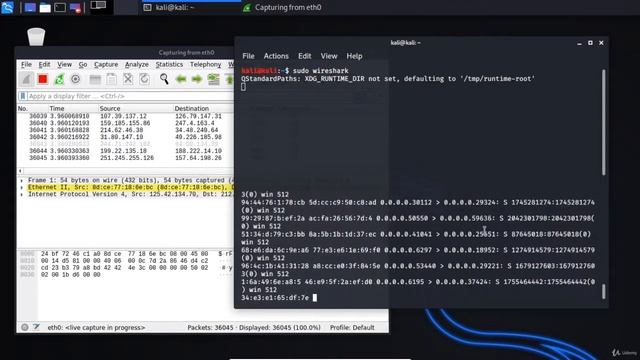Go back in packet history green arrow

click(181, 79)
